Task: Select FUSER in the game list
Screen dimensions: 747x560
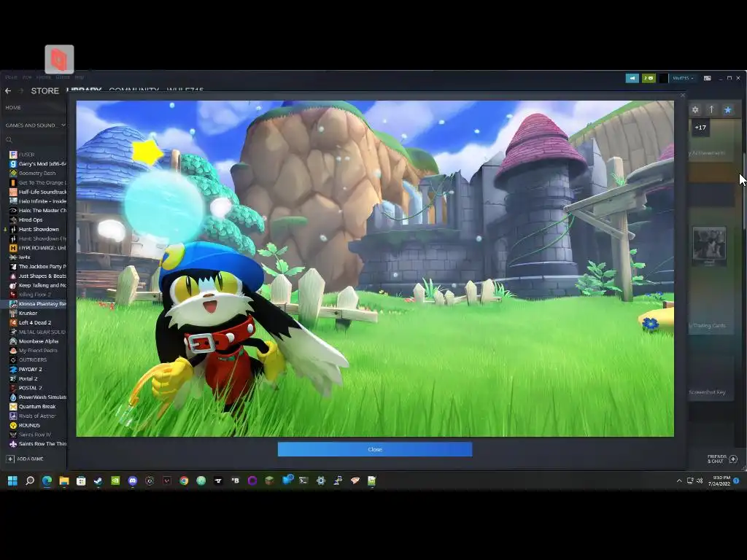Action: click(x=38, y=155)
